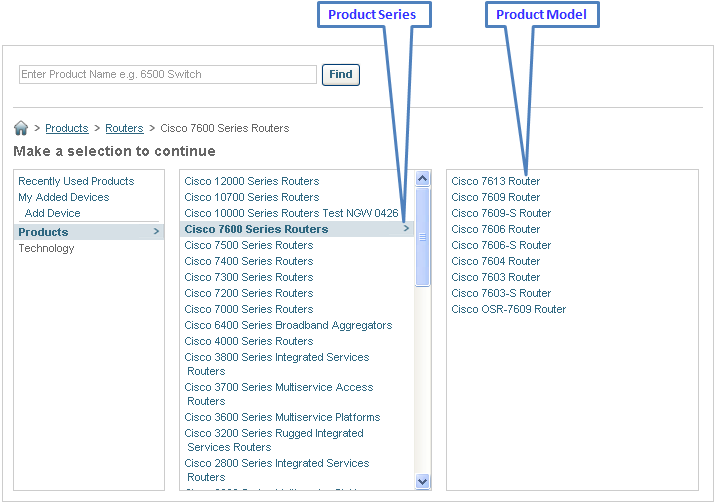Select Cisco 7300 Series Routers
Viewport: 720px width, 504px height.
tap(248, 278)
